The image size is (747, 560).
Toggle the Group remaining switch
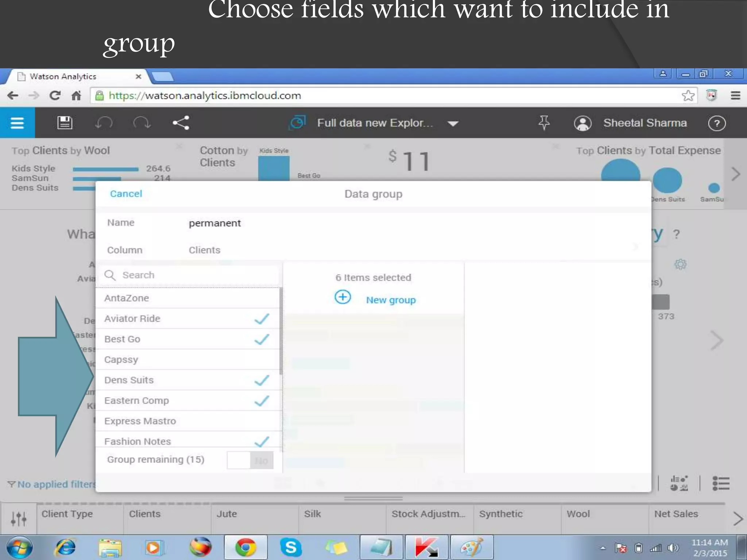coord(250,460)
